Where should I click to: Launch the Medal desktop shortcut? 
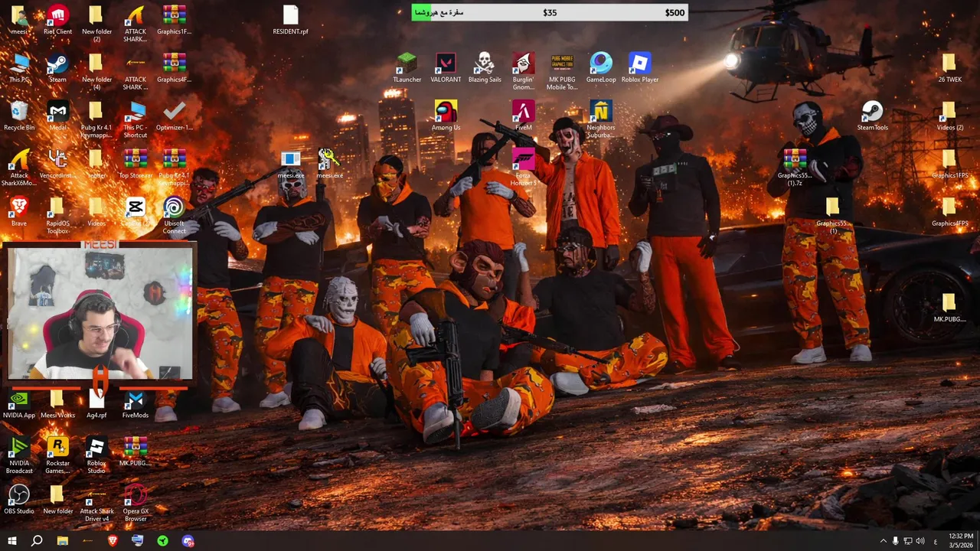coord(57,116)
